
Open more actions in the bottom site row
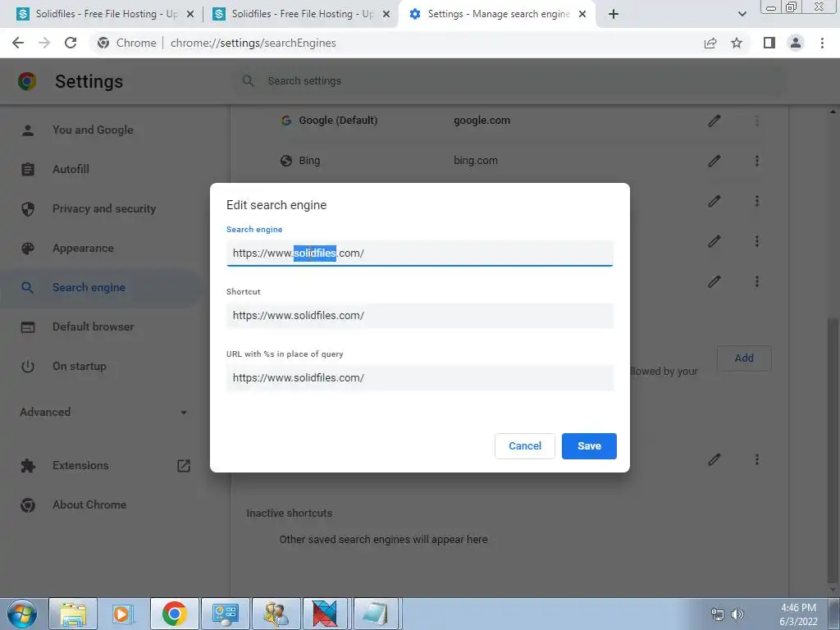(756, 459)
